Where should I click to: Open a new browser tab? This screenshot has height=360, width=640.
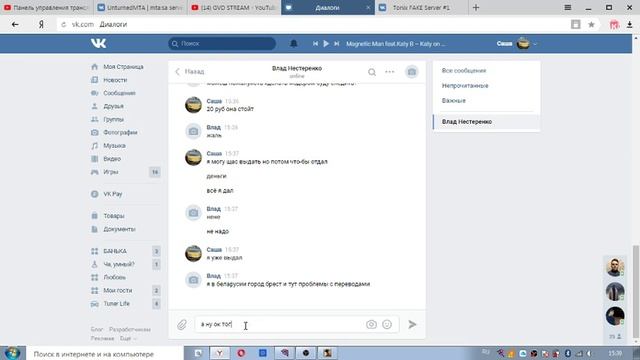tap(476, 7)
